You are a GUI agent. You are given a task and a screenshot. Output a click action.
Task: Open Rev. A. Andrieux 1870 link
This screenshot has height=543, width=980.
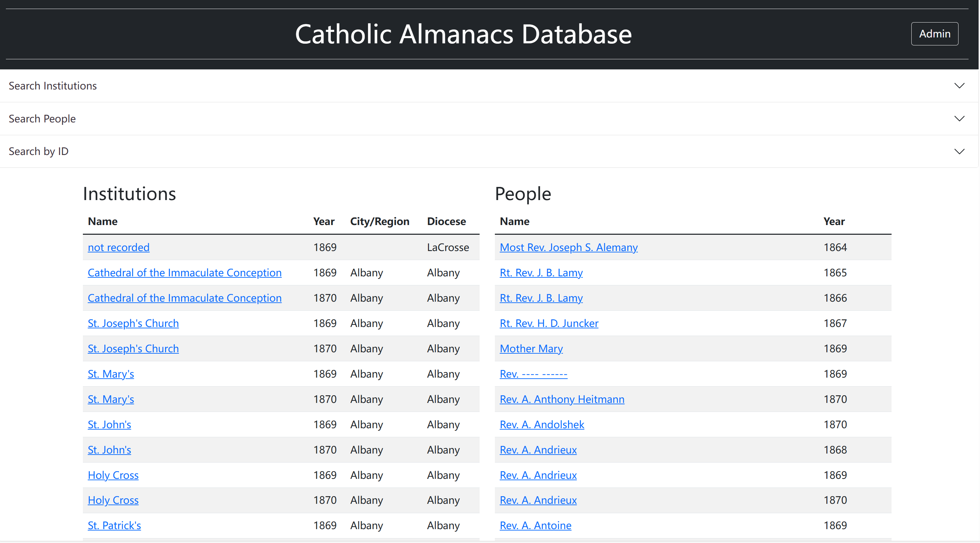click(538, 500)
